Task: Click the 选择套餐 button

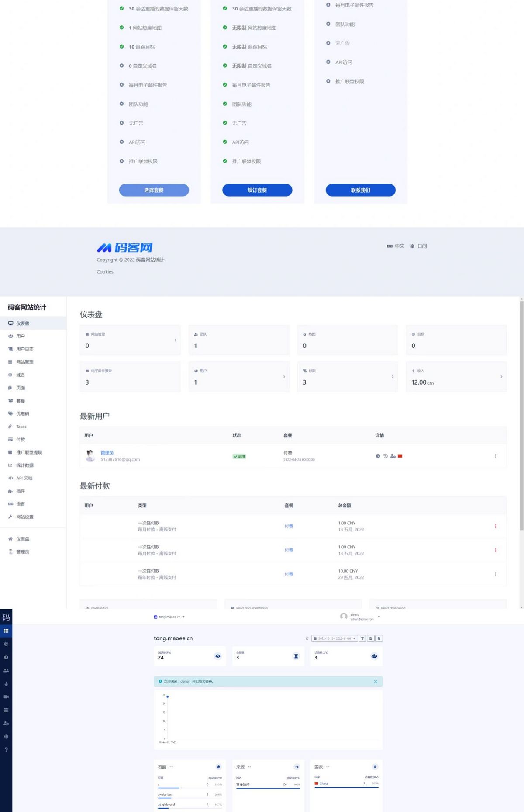Action: point(154,190)
